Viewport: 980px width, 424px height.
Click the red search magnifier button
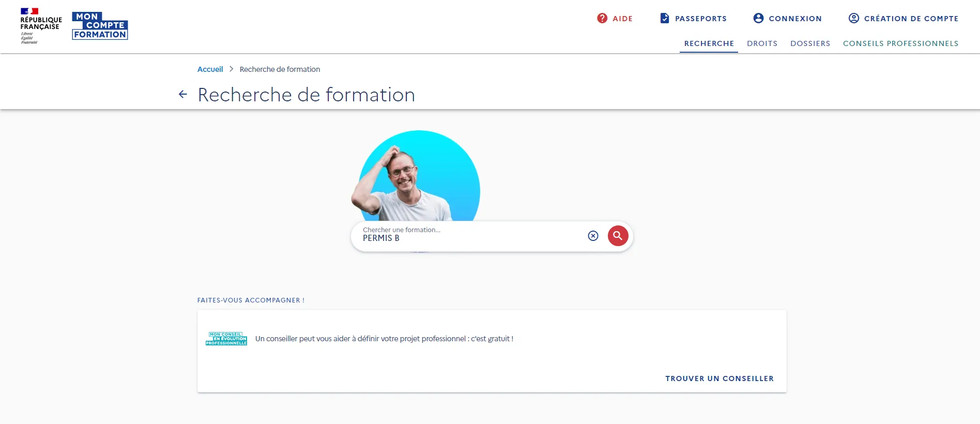pos(618,236)
